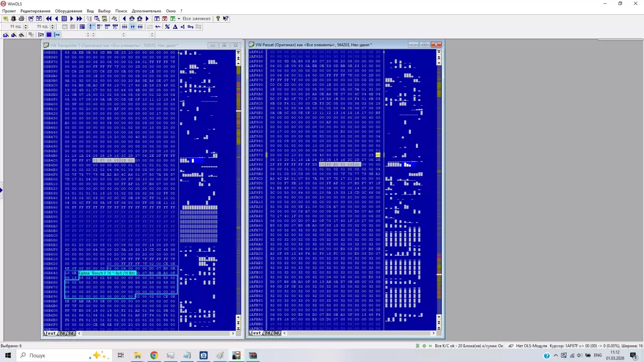Viewport: 644px width, 362px height.
Task: Switch VW Transporter window to 2d tab
Action: coord(62,334)
